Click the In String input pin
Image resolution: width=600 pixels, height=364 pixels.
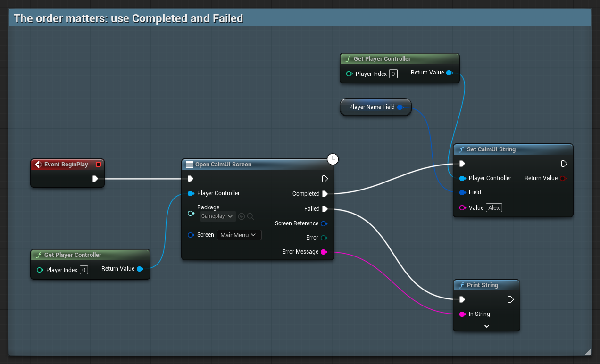click(x=463, y=314)
